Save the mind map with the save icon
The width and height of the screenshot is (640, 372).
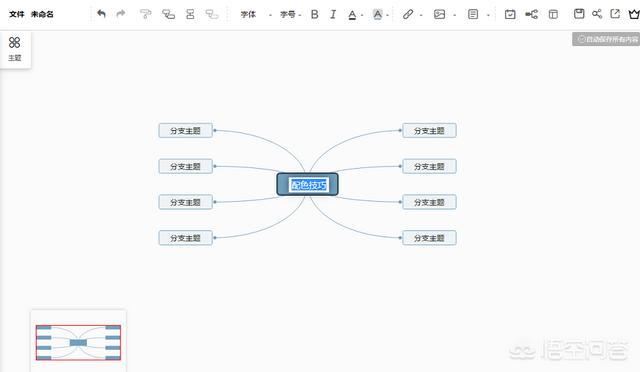click(x=579, y=14)
